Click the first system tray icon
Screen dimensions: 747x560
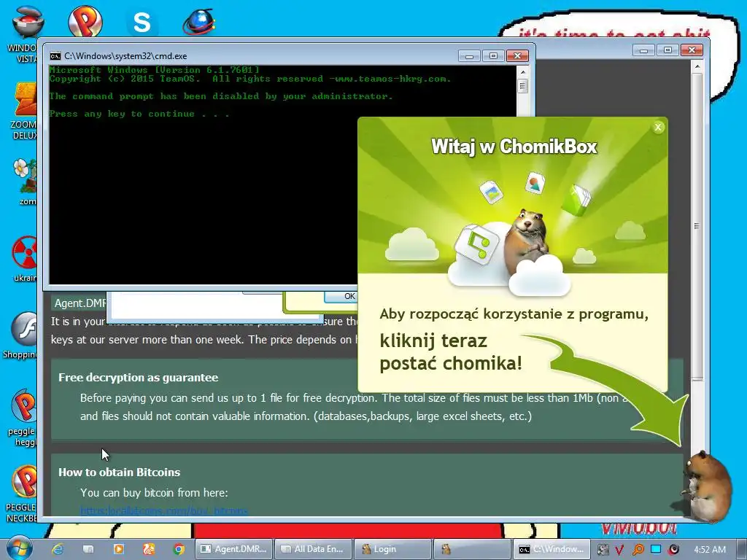point(603,550)
